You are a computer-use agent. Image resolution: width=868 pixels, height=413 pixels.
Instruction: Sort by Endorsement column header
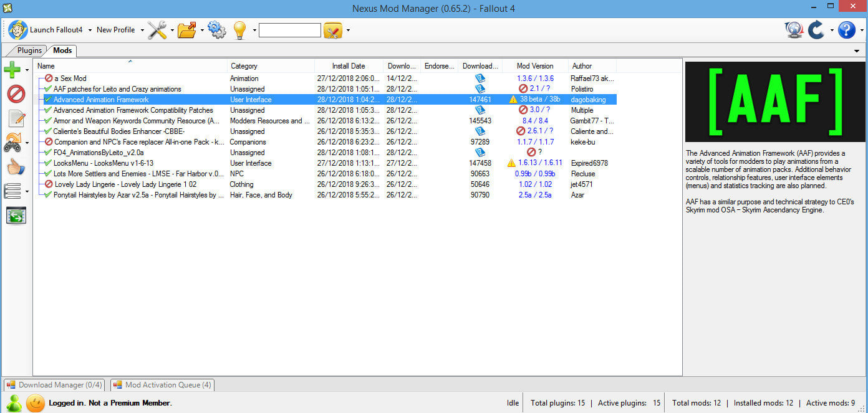pyautogui.click(x=439, y=66)
